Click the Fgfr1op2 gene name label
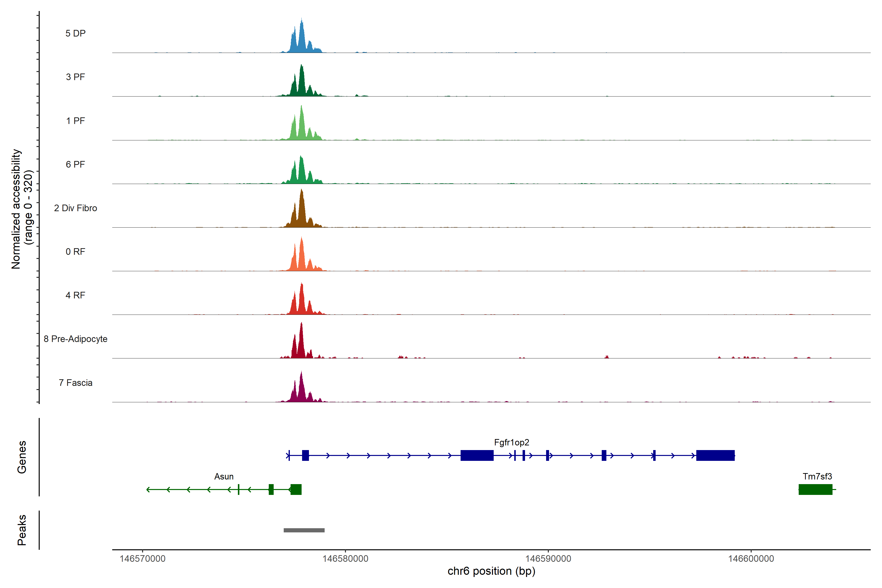The width and height of the screenshot is (882, 588). [x=512, y=442]
